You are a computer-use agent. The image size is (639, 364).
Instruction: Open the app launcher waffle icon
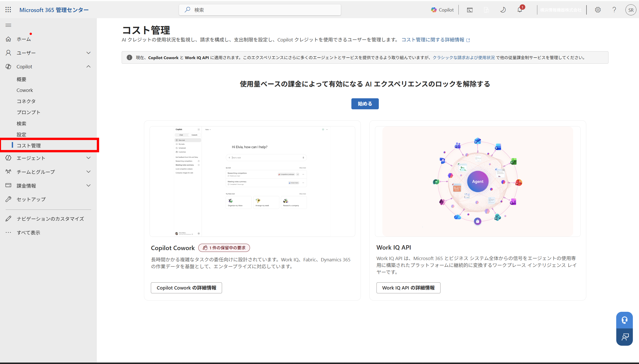[8, 10]
